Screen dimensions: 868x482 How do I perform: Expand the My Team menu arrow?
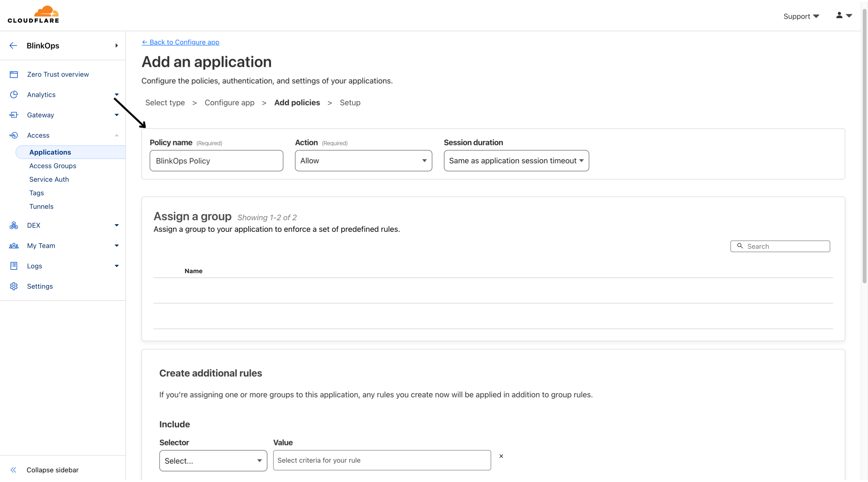116,246
